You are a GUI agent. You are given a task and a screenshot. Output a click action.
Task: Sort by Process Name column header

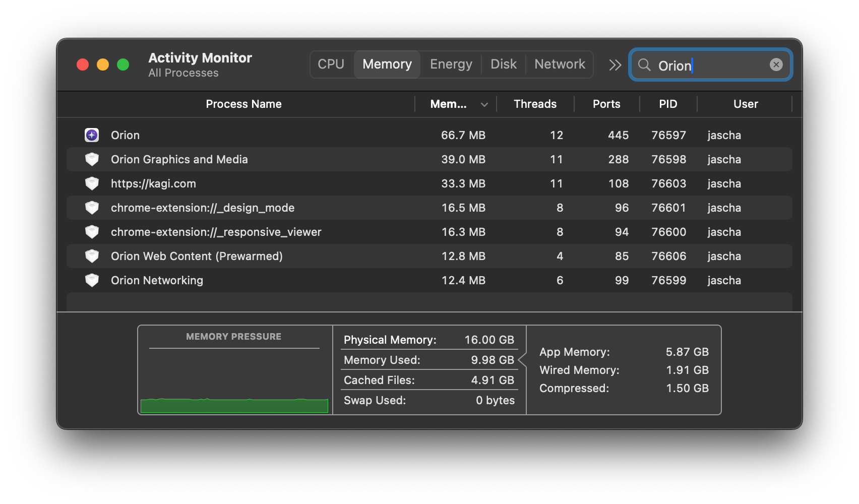coord(243,104)
